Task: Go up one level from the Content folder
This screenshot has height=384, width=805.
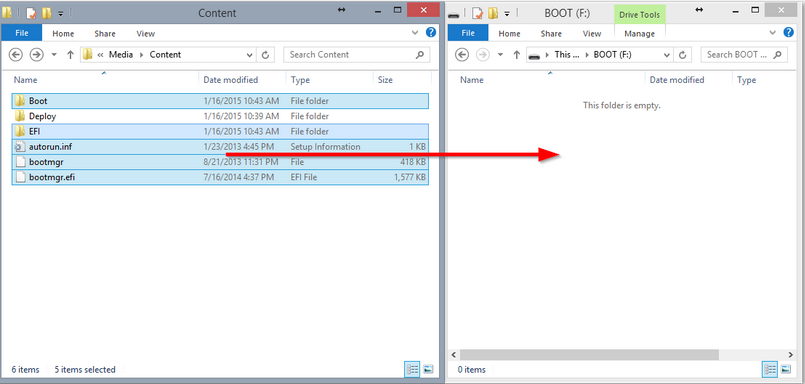Action: [71, 54]
